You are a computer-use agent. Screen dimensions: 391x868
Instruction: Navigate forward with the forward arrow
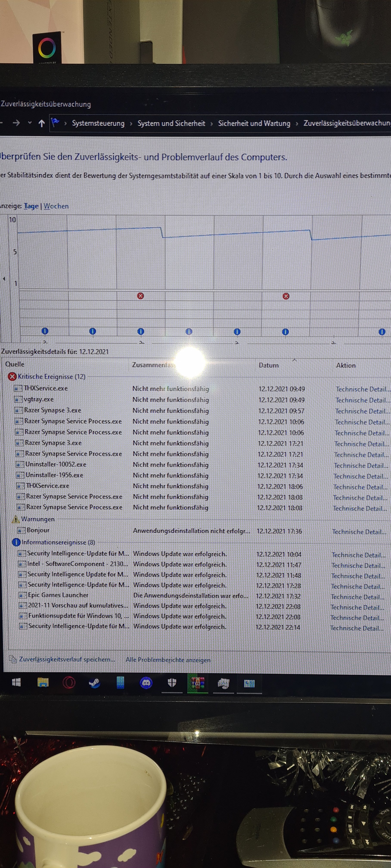click(16, 123)
